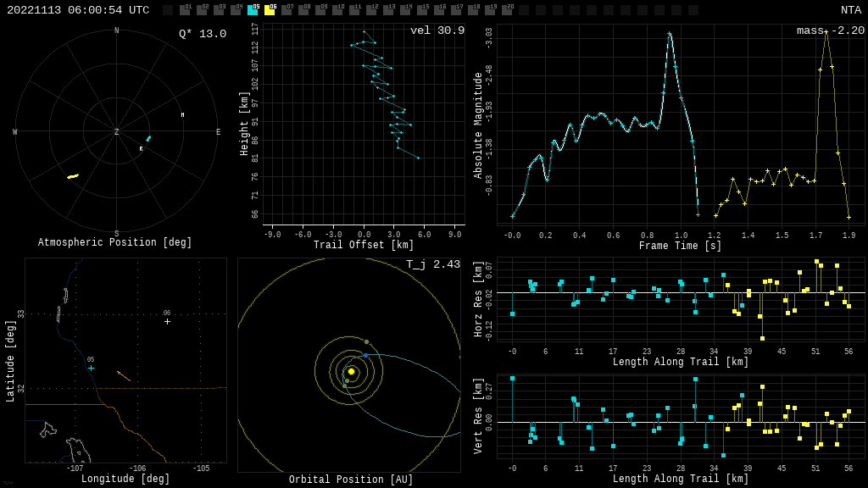Click the mass -2.20 readout
The image size is (868, 488).
click(830, 30)
